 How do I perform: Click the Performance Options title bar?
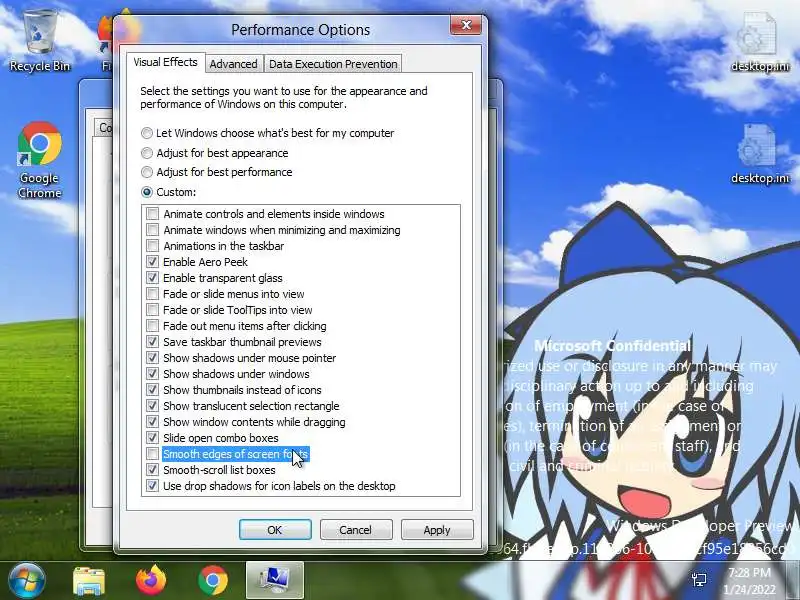click(x=300, y=30)
